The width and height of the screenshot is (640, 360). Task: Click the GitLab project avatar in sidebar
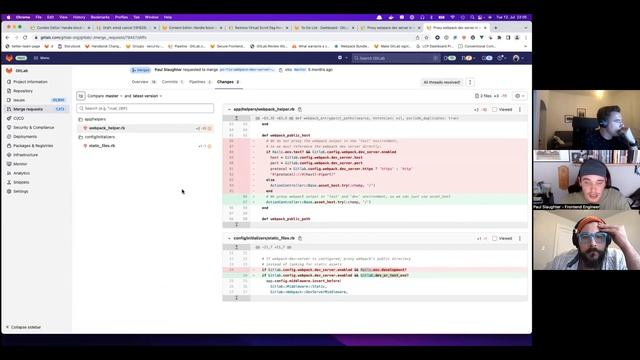point(9,71)
